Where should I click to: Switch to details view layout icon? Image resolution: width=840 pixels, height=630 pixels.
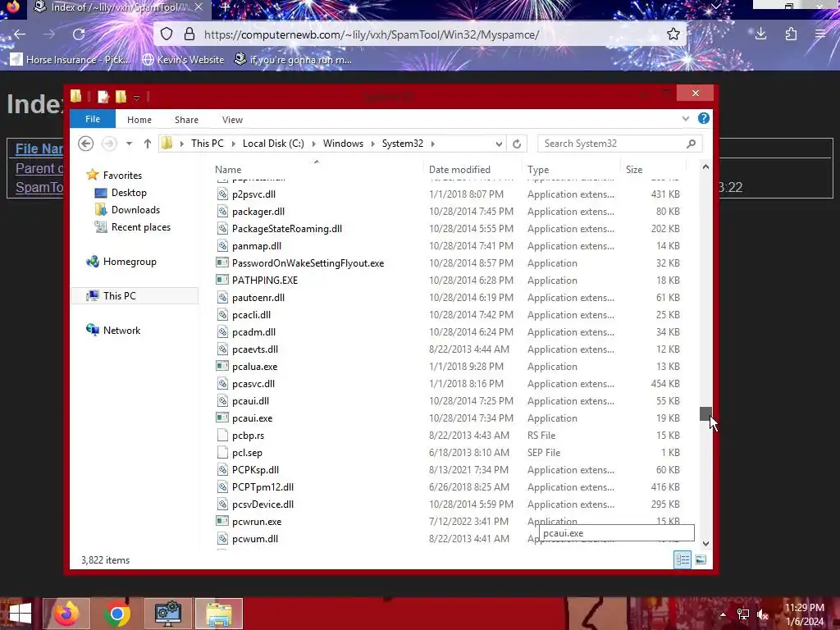click(682, 559)
